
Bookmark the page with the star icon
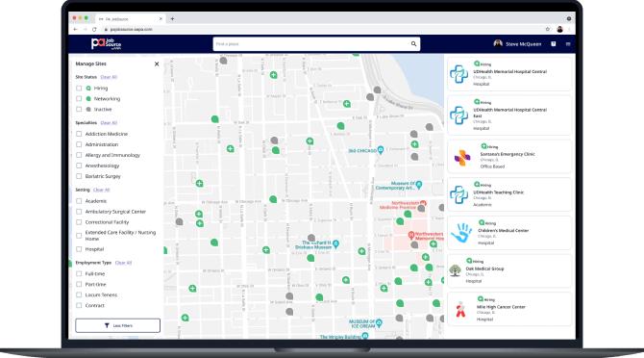[x=548, y=29]
